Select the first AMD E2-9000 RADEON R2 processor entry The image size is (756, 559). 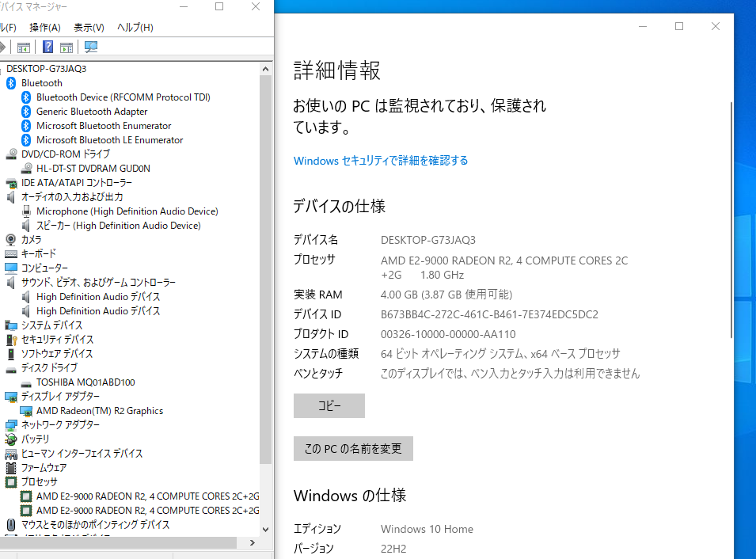(147, 496)
